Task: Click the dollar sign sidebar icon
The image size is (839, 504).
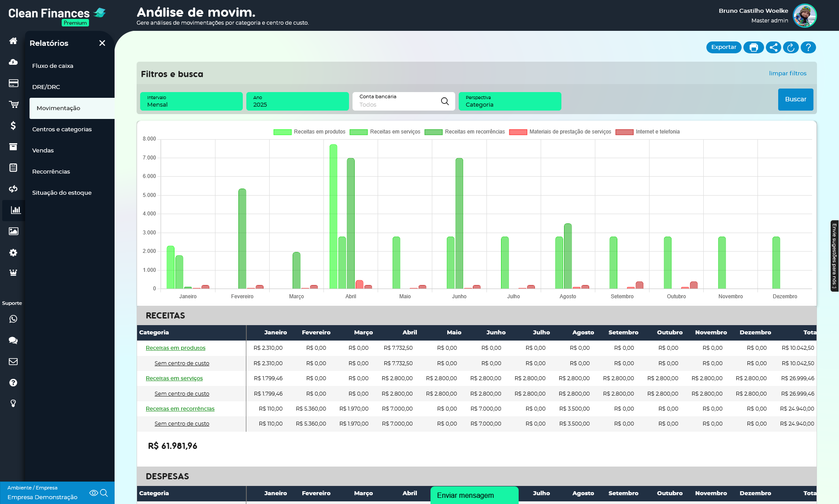Action: (13, 126)
